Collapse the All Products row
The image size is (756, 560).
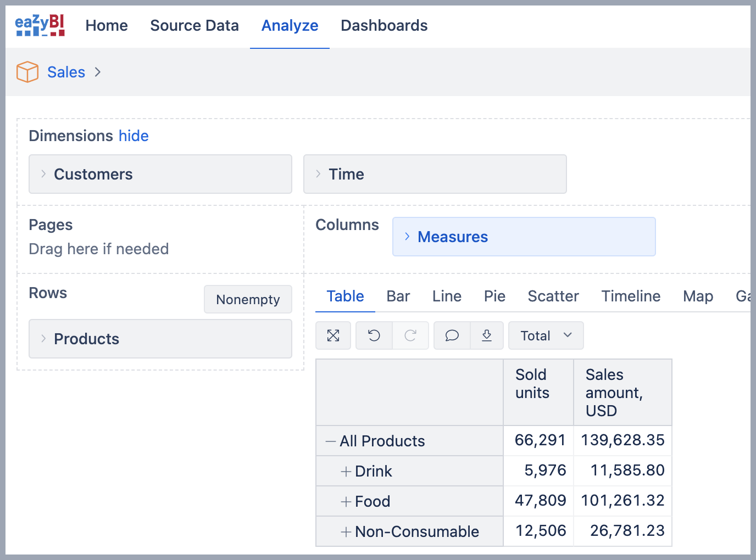coord(330,441)
